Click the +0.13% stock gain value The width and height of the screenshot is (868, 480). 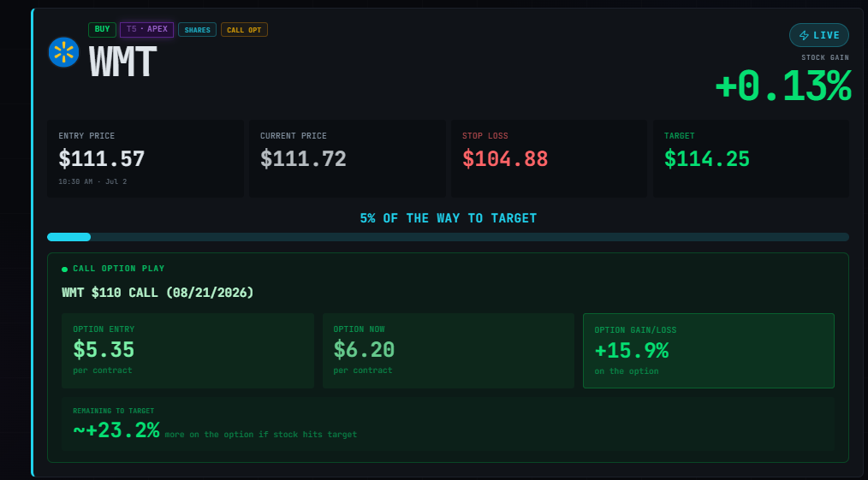(782, 86)
